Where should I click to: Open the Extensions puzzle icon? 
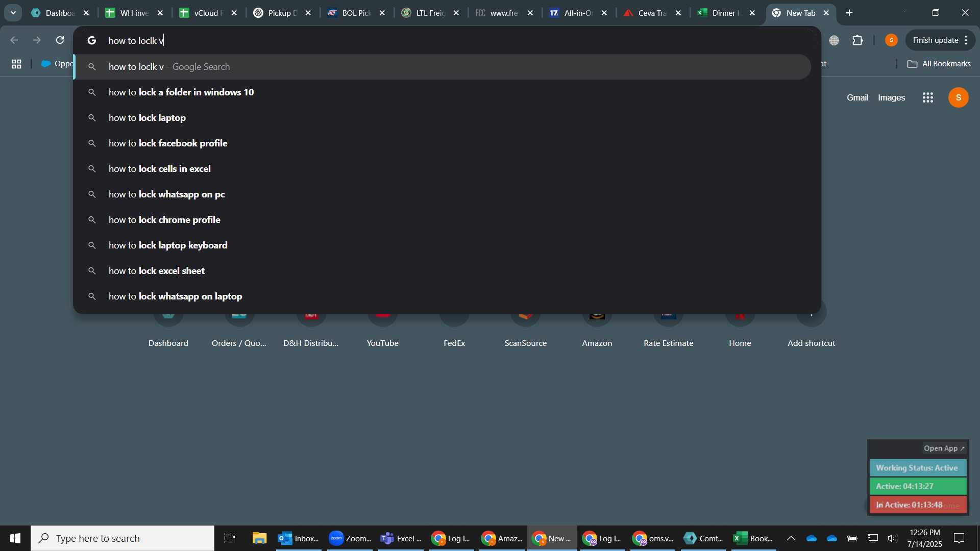pos(857,40)
